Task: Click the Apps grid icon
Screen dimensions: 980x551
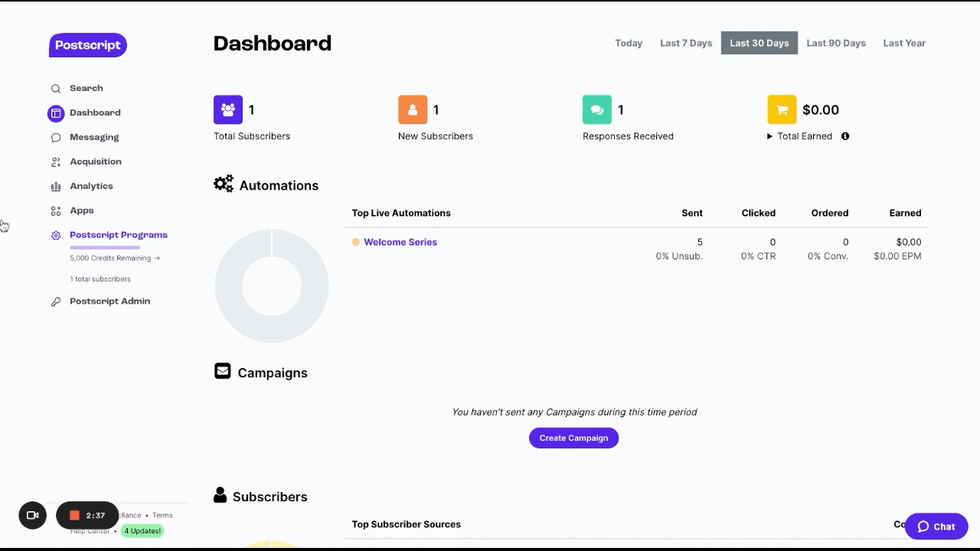Action: 56,211
